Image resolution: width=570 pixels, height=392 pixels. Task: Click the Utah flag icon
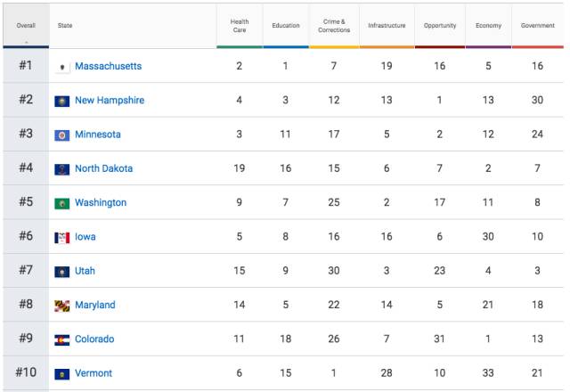point(62,272)
